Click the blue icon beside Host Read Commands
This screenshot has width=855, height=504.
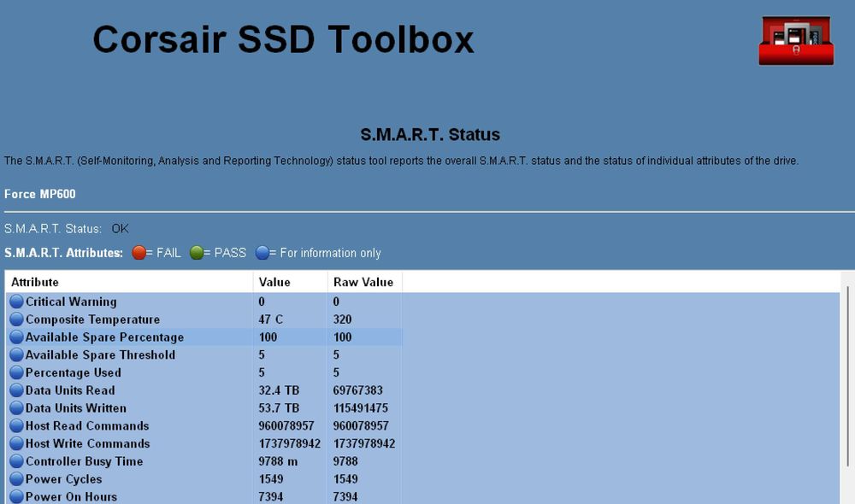17,425
